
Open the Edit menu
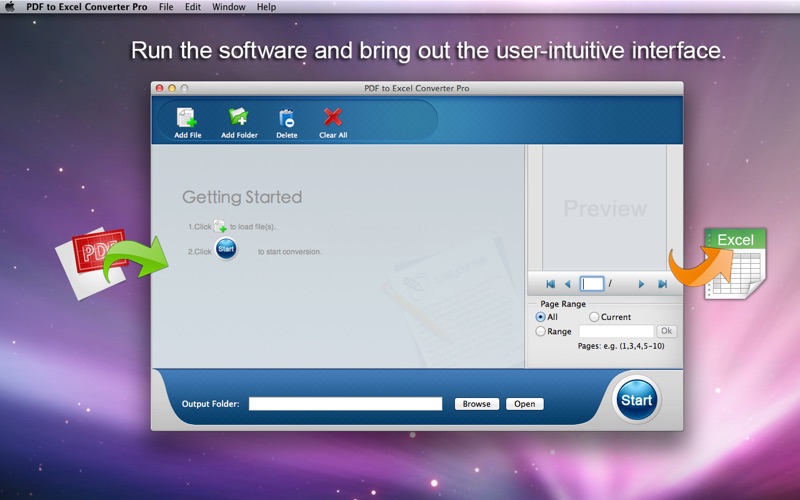pyautogui.click(x=192, y=7)
